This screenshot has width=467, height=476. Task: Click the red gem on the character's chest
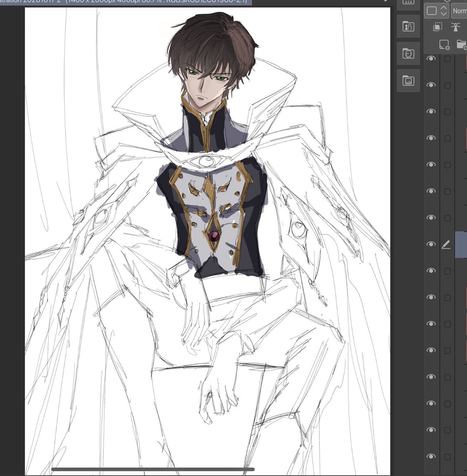click(x=214, y=237)
